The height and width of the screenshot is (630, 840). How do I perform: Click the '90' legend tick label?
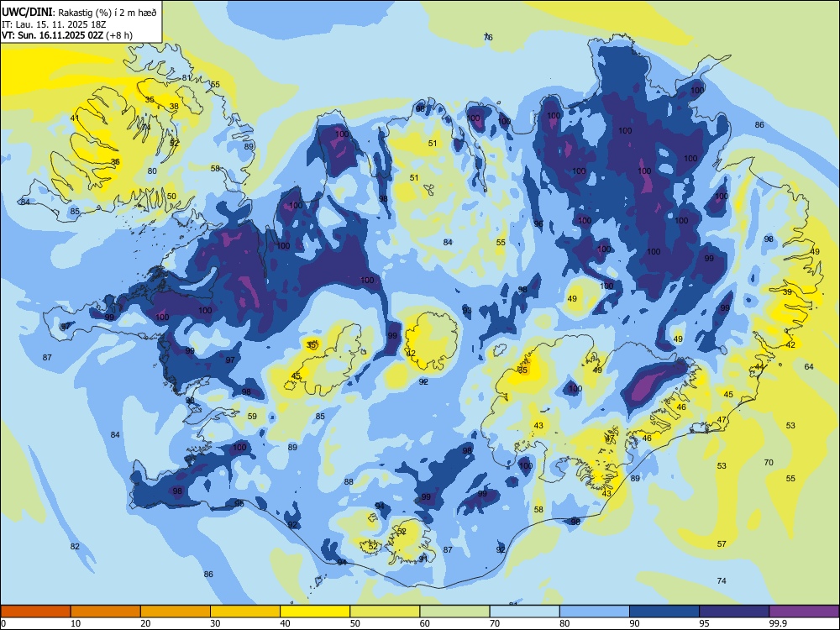pos(634,623)
